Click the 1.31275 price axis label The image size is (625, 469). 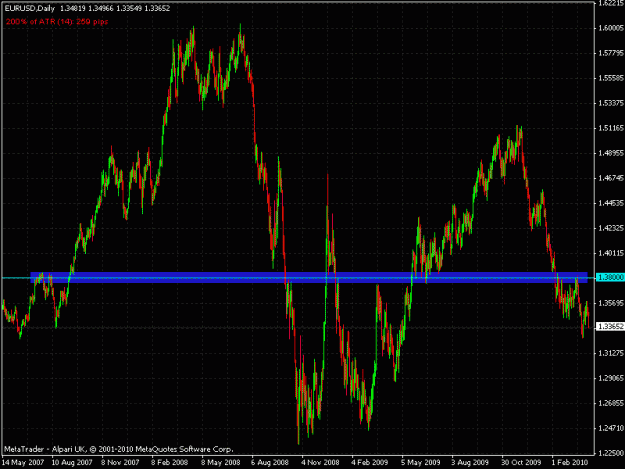click(x=611, y=353)
